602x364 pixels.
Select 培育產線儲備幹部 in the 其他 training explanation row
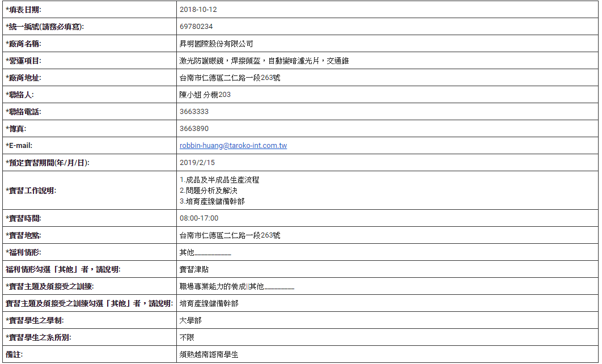click(209, 303)
